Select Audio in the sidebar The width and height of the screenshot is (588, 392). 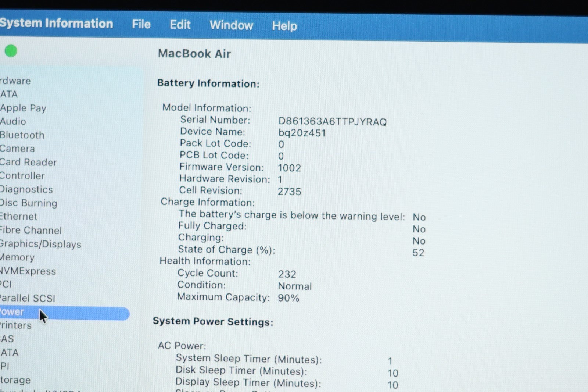13,121
